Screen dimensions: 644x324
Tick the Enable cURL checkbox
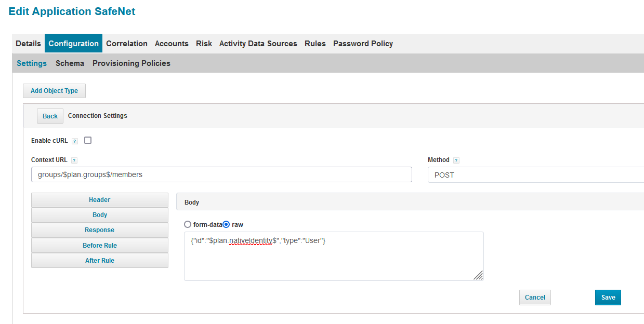click(88, 140)
